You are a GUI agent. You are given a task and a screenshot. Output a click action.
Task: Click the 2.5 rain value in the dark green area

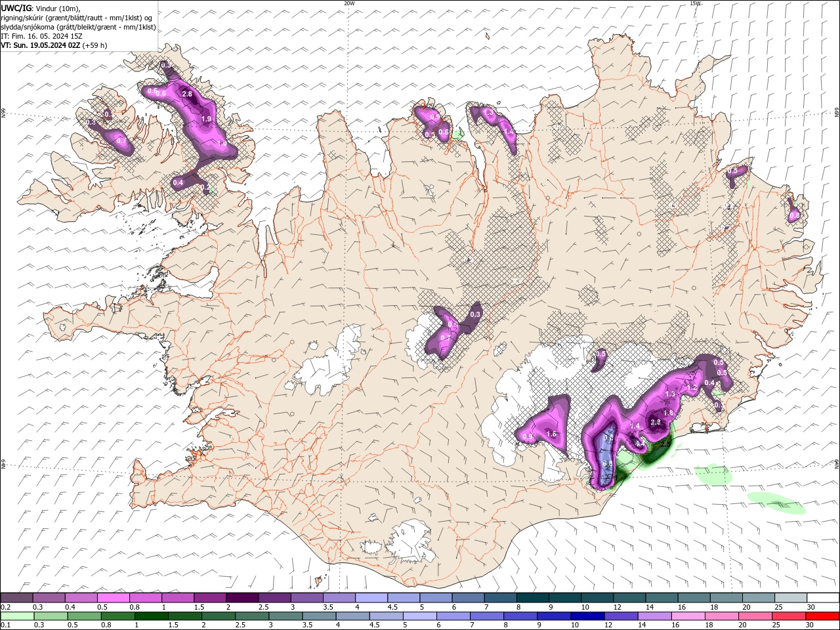pos(665,444)
